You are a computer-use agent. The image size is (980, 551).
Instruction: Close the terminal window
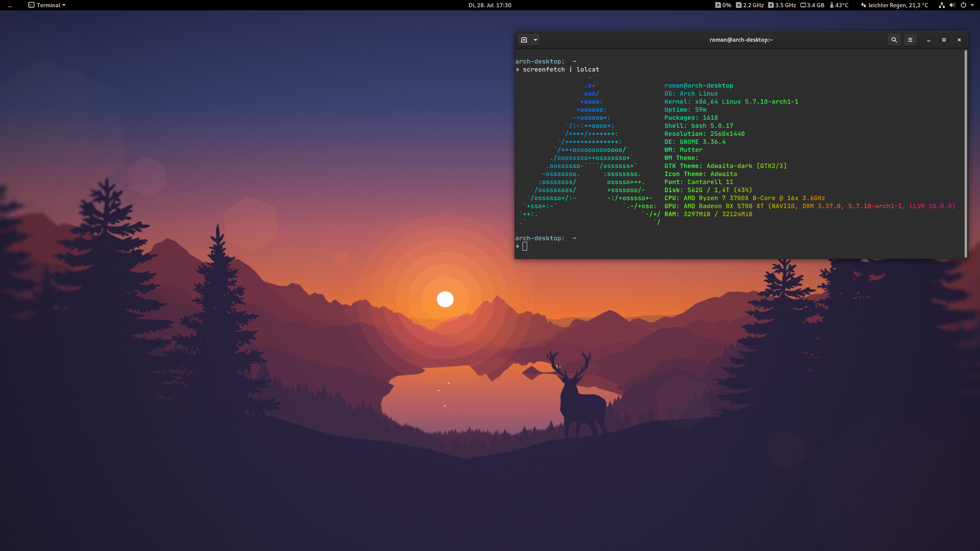pyautogui.click(x=959, y=40)
